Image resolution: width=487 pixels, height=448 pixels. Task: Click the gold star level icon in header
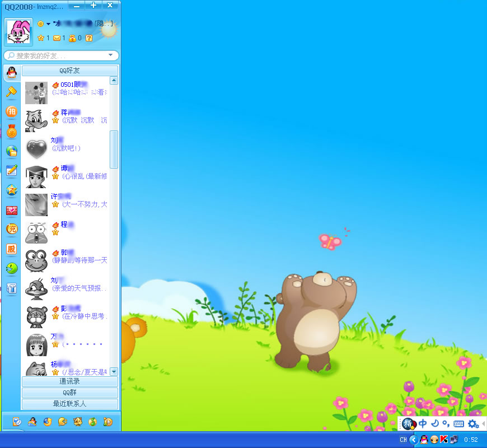click(41, 38)
